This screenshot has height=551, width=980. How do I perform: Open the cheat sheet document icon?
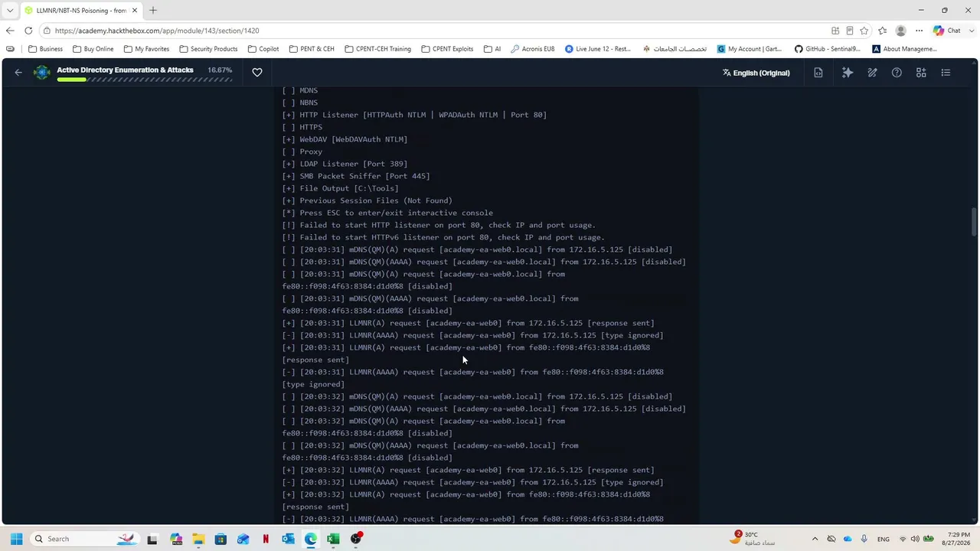tap(818, 73)
